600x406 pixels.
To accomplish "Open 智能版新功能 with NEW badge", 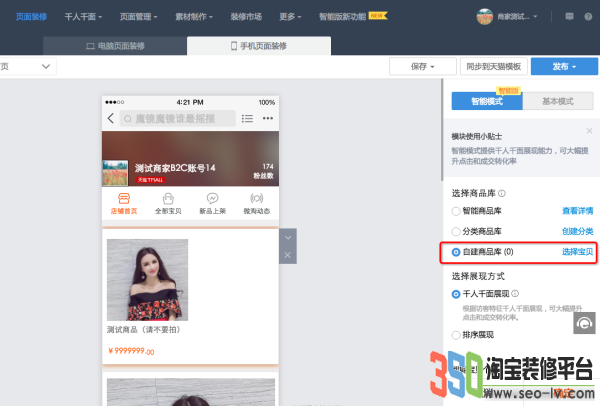I will pyautogui.click(x=353, y=16).
